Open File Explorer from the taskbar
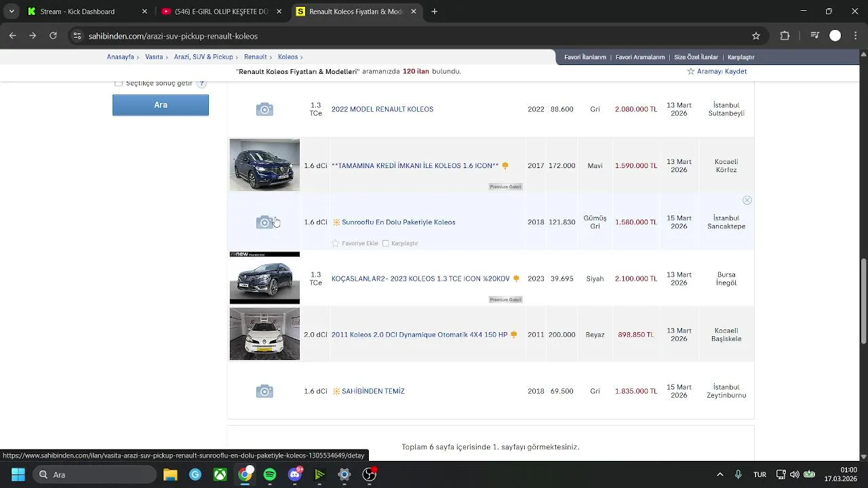This screenshot has height=488, width=868. click(170, 474)
